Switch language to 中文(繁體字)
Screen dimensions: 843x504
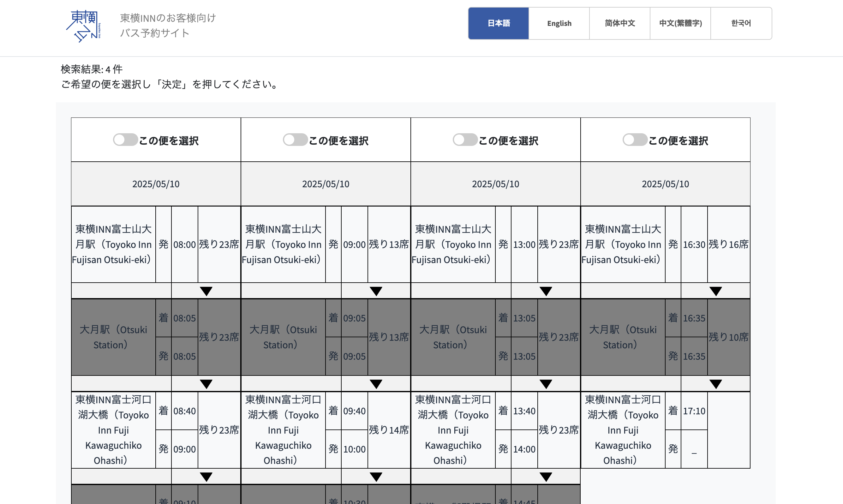tap(680, 23)
